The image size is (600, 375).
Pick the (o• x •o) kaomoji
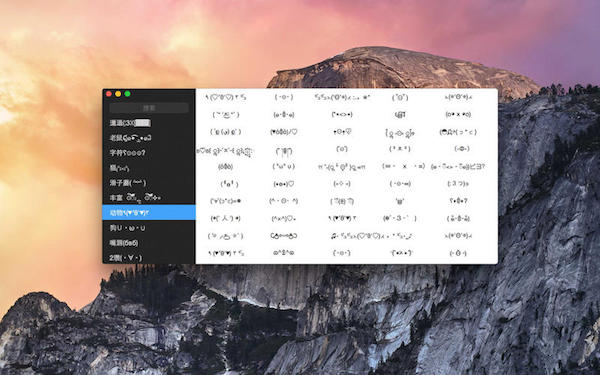[458, 114]
